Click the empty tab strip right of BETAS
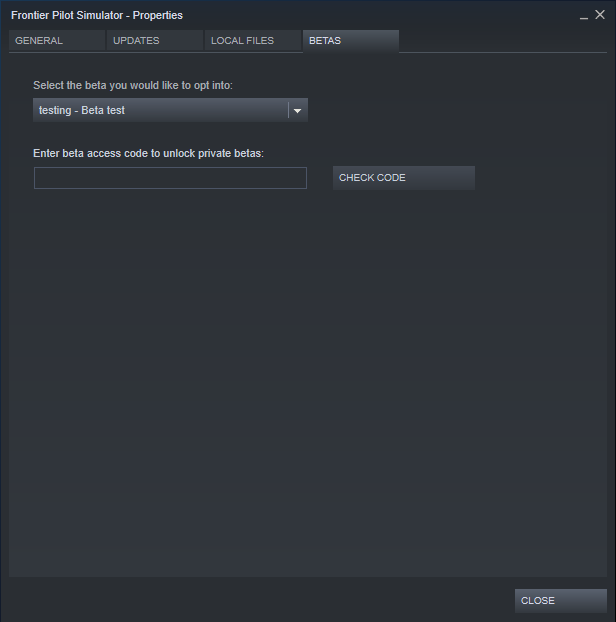Screen dimensions: 616x622 pyautogui.click(x=503, y=40)
